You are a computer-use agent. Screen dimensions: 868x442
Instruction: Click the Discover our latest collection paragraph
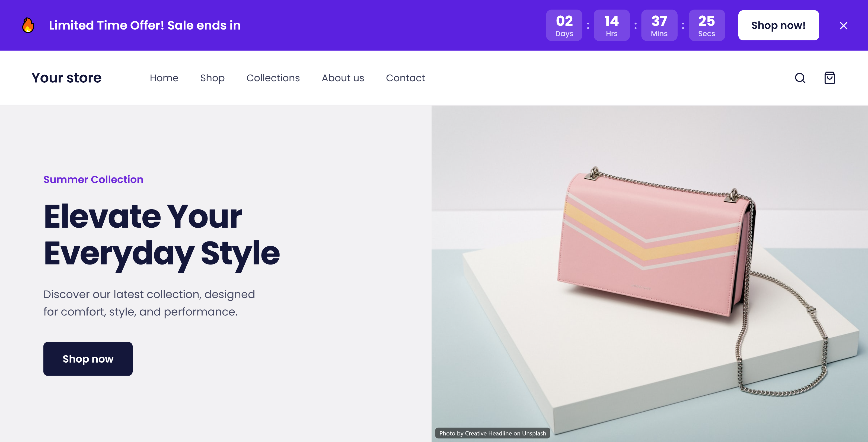click(x=149, y=303)
